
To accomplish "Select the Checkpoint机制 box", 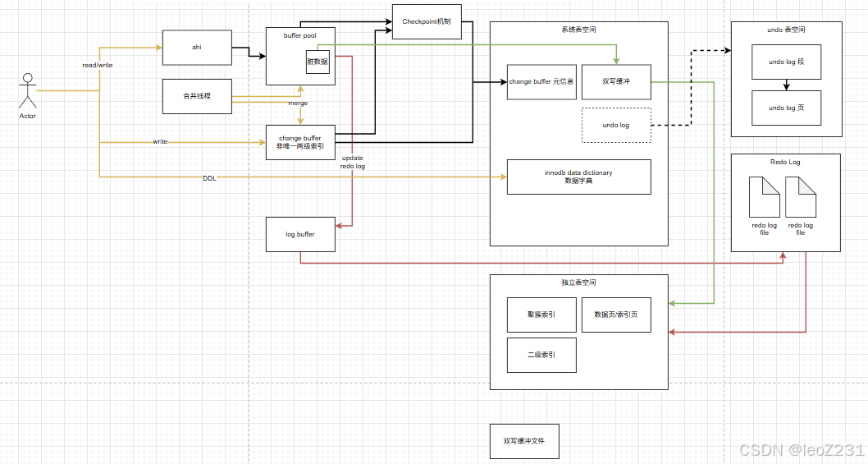I will click(x=427, y=21).
